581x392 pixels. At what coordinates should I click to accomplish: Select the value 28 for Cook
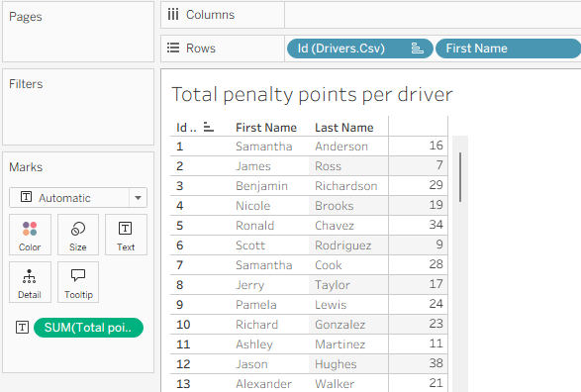436,264
